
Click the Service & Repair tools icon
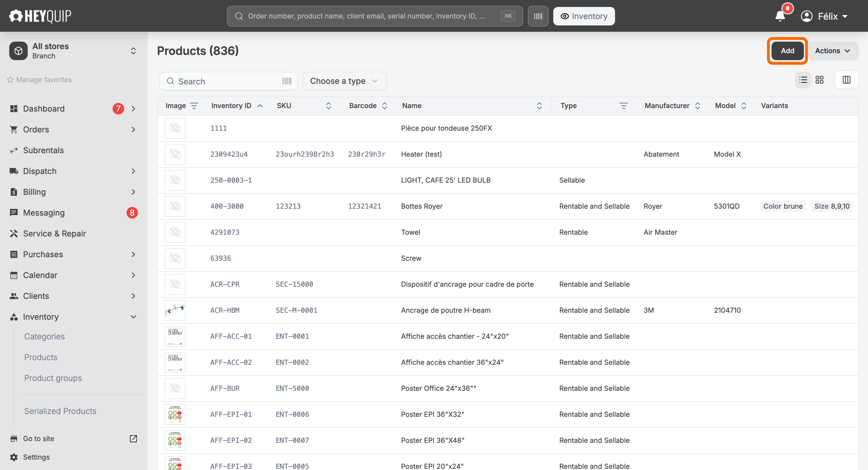pos(14,234)
